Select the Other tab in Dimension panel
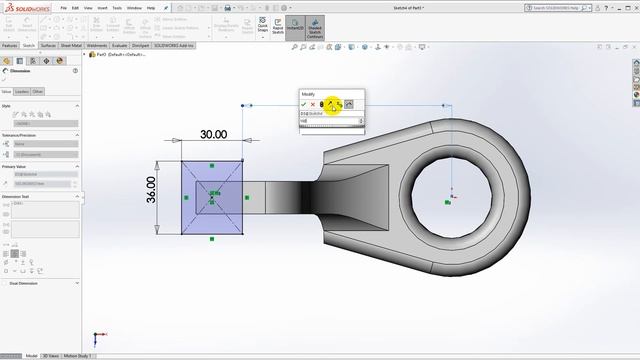 point(38,91)
